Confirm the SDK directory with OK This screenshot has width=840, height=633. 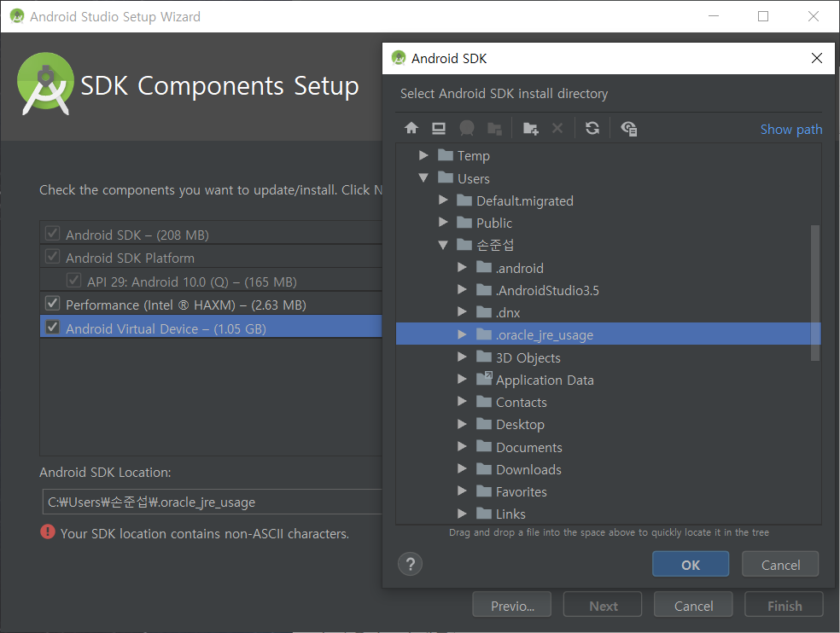pos(690,564)
